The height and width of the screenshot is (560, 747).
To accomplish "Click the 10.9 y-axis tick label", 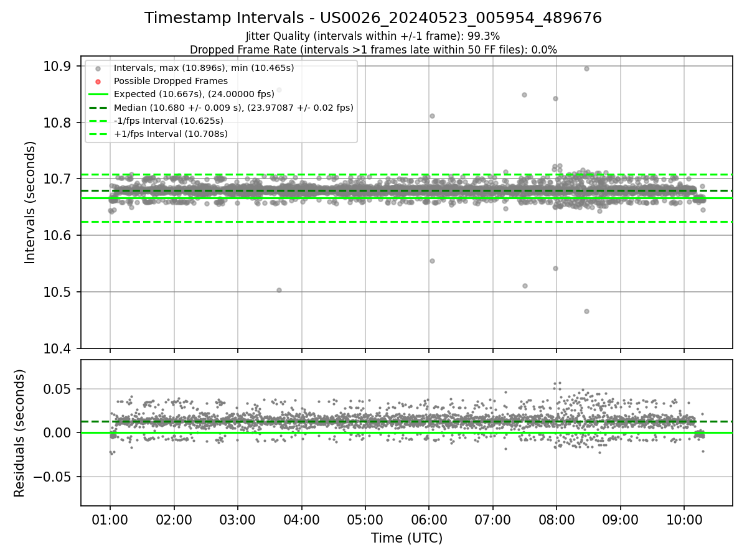I will pos(57,67).
